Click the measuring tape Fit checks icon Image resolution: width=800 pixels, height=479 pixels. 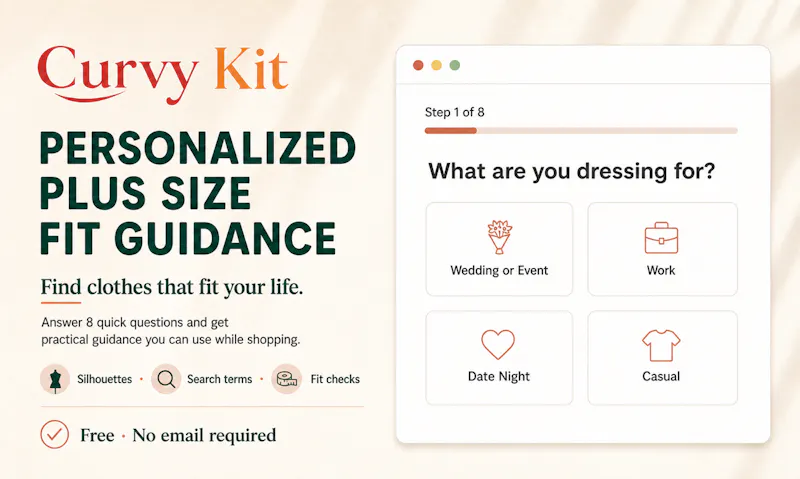pyautogui.click(x=286, y=379)
